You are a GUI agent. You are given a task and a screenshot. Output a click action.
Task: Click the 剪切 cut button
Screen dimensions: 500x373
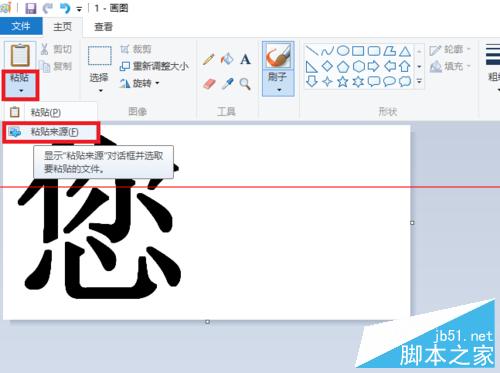point(56,49)
